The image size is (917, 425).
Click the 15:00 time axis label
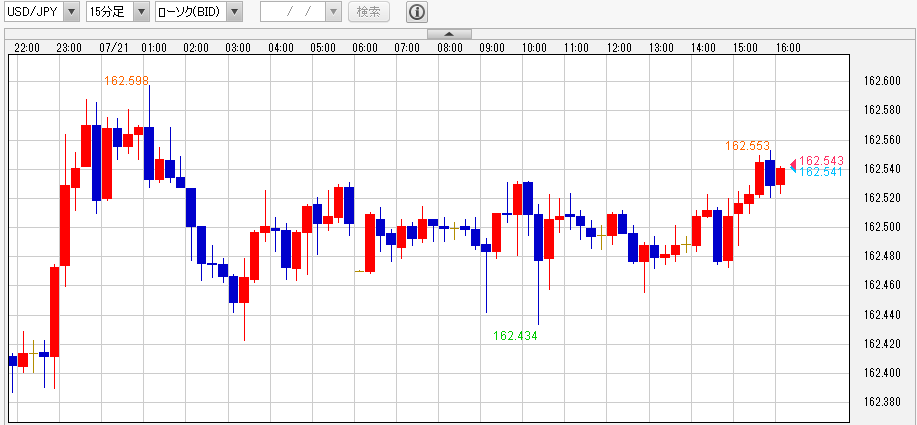point(746,48)
